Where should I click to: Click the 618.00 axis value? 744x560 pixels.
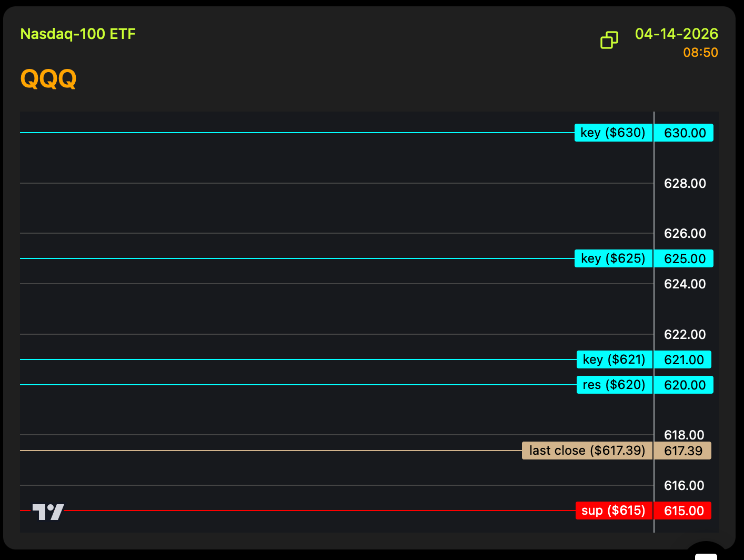coord(684,435)
